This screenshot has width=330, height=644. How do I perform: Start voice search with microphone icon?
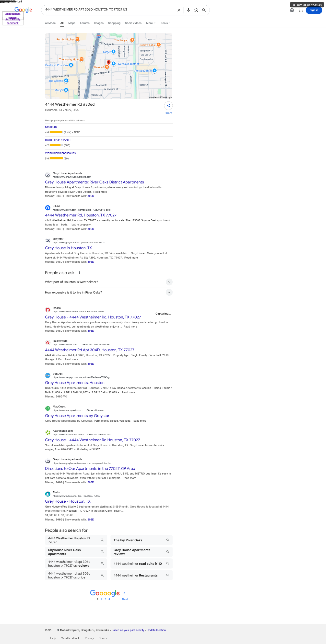point(189,10)
